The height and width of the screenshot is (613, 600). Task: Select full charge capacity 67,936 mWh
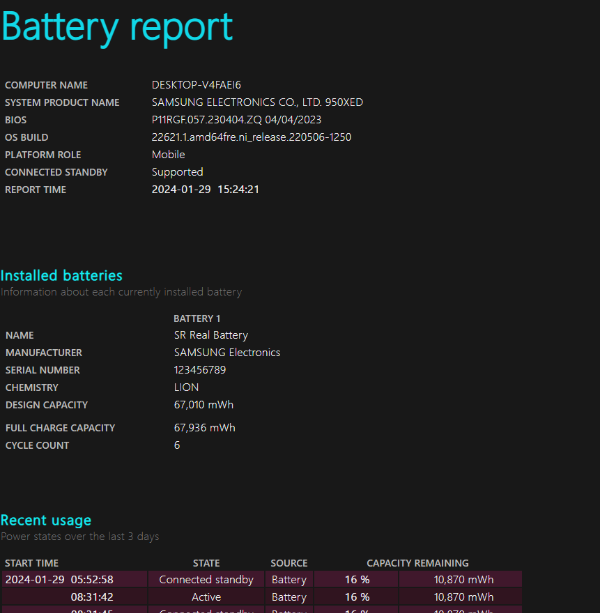coord(205,428)
